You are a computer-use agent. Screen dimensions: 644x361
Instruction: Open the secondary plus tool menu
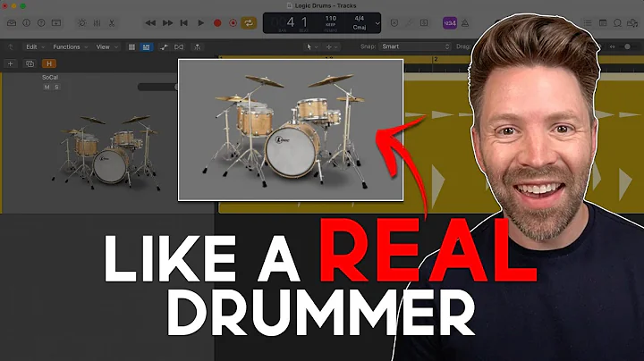332,47
